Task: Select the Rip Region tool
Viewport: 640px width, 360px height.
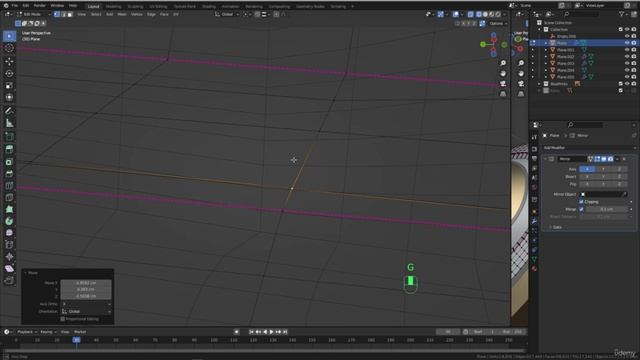Action: 9,280
